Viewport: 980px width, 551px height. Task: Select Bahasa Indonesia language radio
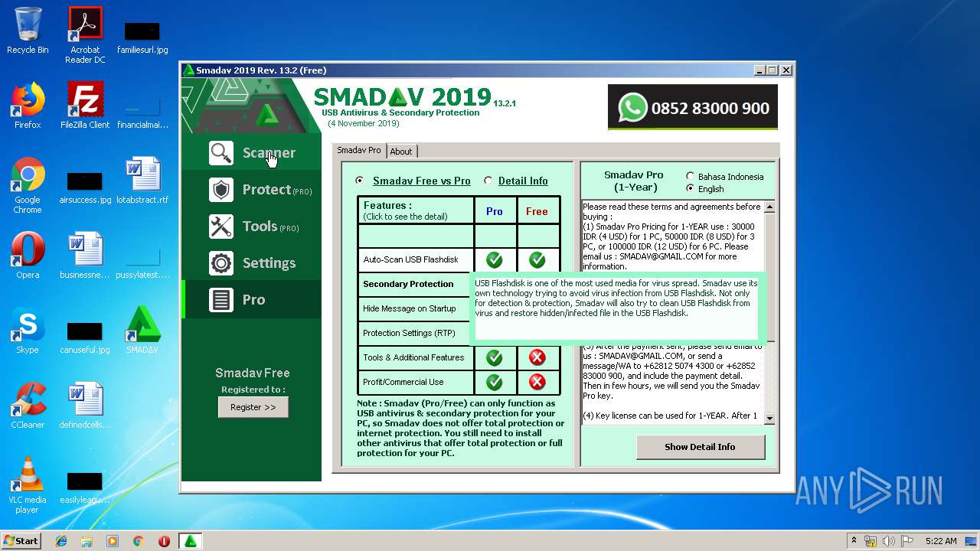click(x=690, y=177)
